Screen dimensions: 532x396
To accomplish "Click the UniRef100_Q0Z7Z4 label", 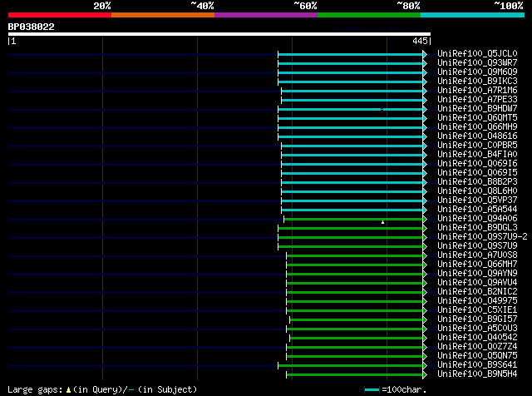I will [477, 347].
